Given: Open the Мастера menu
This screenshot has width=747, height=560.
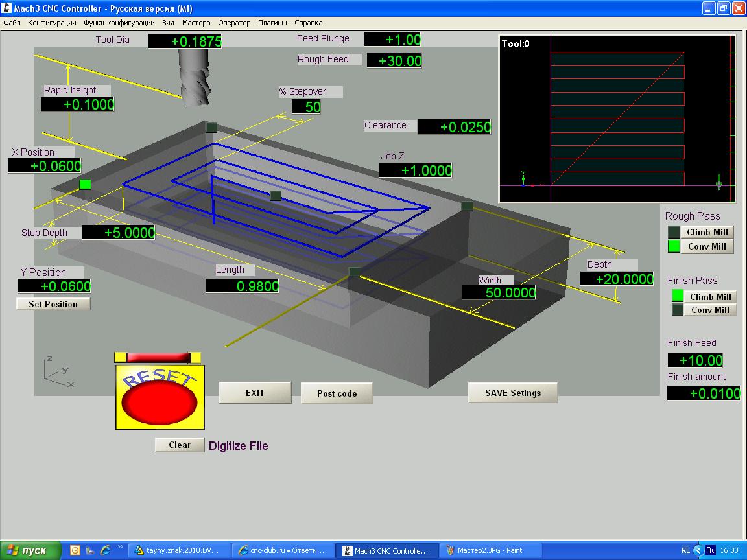Looking at the screenshot, I should (x=196, y=23).
